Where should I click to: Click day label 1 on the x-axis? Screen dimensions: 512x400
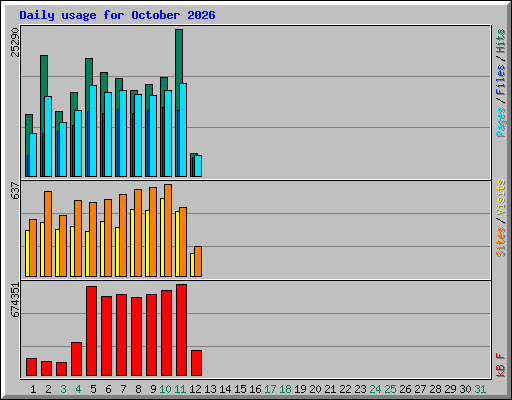33,389
